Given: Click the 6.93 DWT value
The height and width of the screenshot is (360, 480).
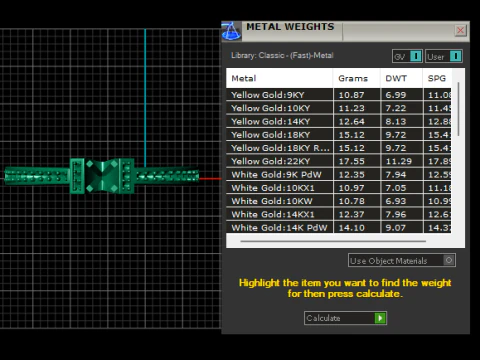Looking at the screenshot, I should [396, 201].
